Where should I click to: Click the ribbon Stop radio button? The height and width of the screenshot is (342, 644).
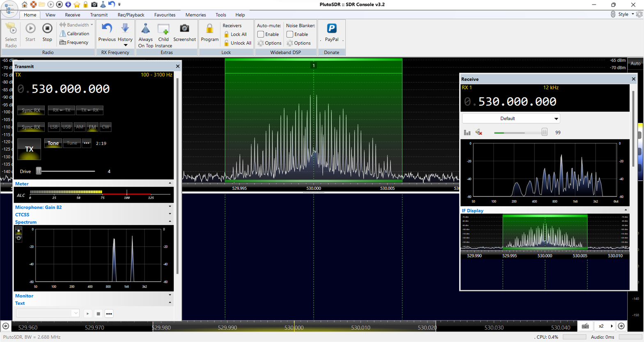click(47, 33)
